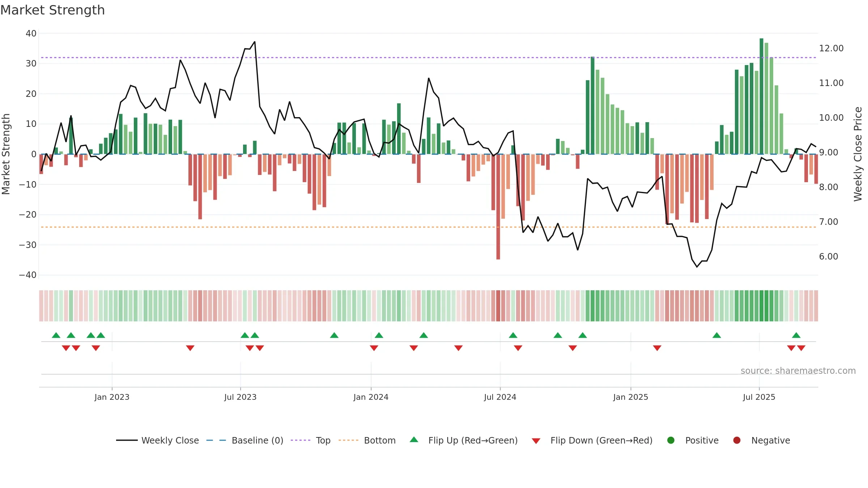The image size is (868, 488).
Task: Click the isolated red flip-down triangle in spring 2023
Action: (190, 348)
